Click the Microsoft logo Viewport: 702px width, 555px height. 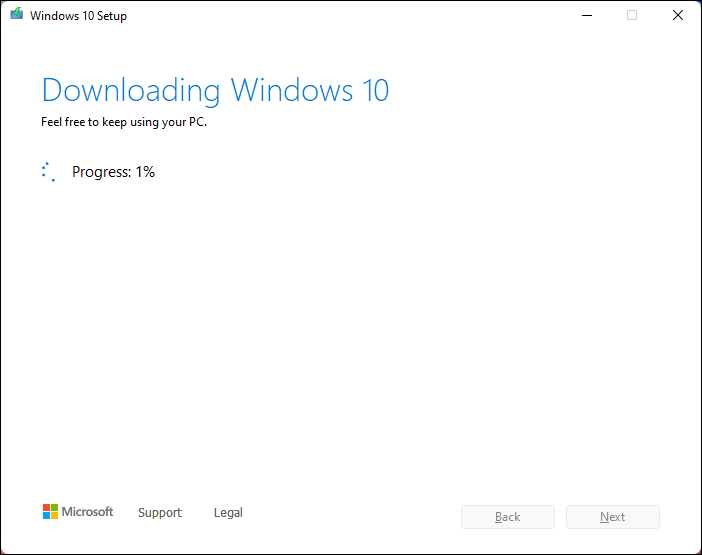(78, 512)
